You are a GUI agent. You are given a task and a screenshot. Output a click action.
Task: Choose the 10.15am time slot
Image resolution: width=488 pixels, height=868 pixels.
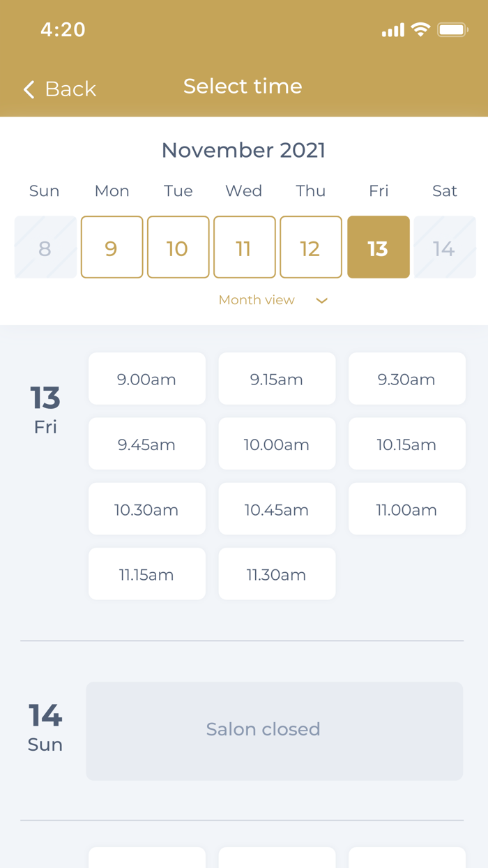[406, 444]
